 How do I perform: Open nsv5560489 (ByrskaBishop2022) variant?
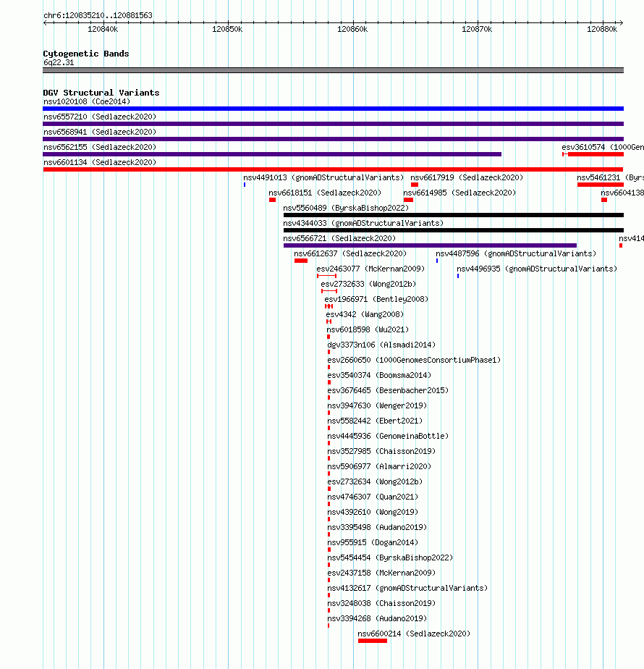point(346,209)
